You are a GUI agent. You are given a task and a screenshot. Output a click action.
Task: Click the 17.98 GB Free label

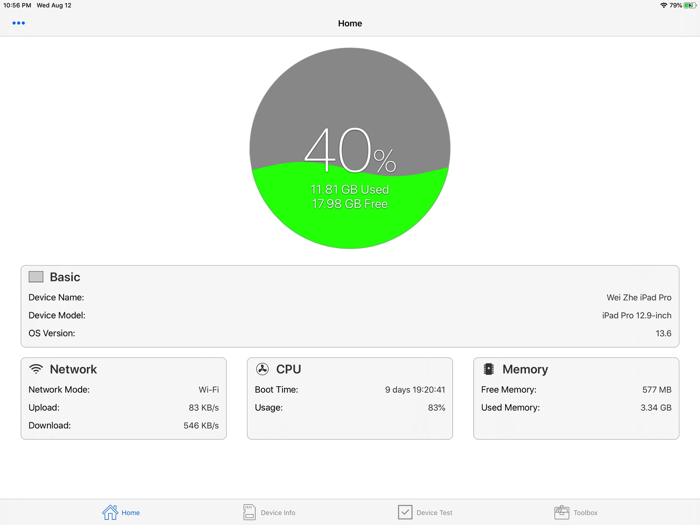pyautogui.click(x=350, y=204)
